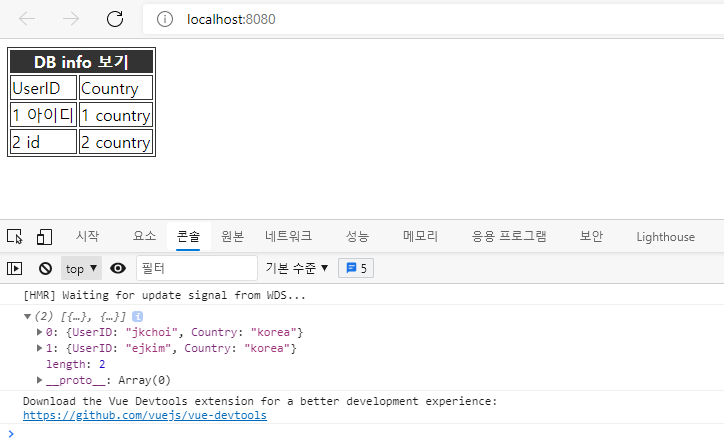Select the 콘솔 tab
Viewport: 724px width, 448px height.
point(188,236)
